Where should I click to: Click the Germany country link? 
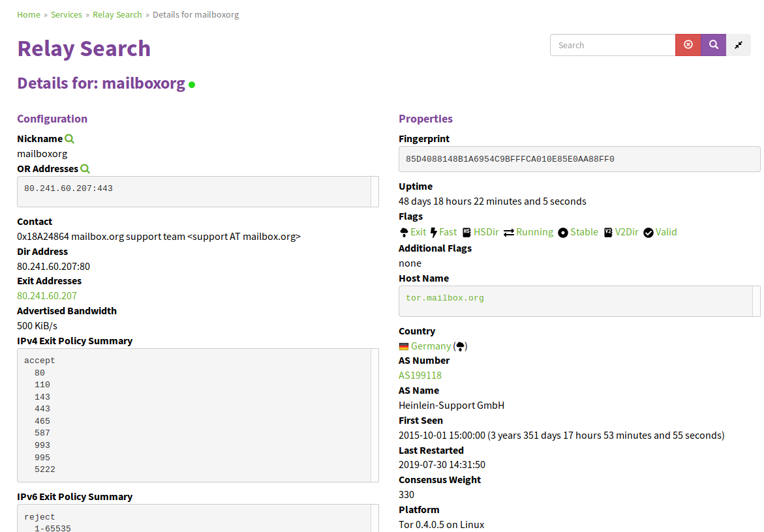click(x=431, y=346)
